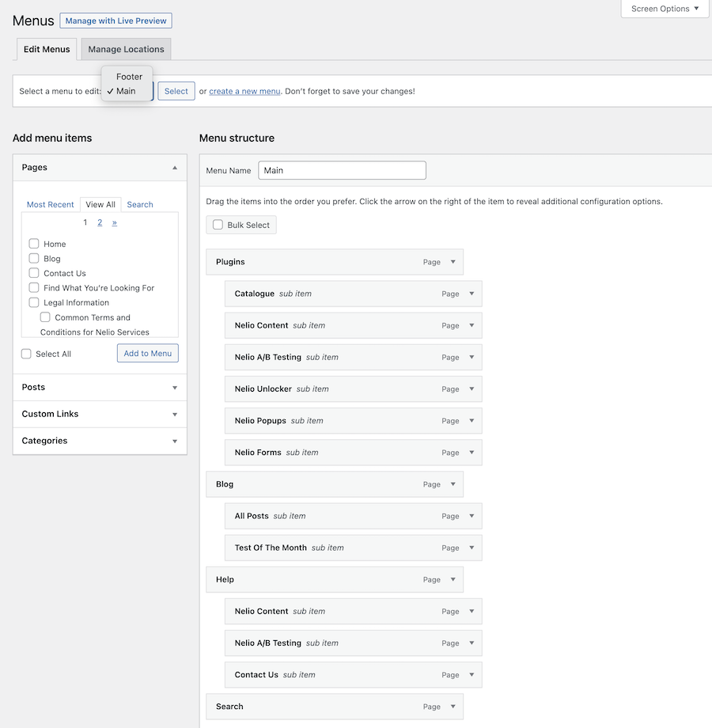The height and width of the screenshot is (728, 712).
Task: Expand Nelio Forms sub item options
Action: [472, 452]
